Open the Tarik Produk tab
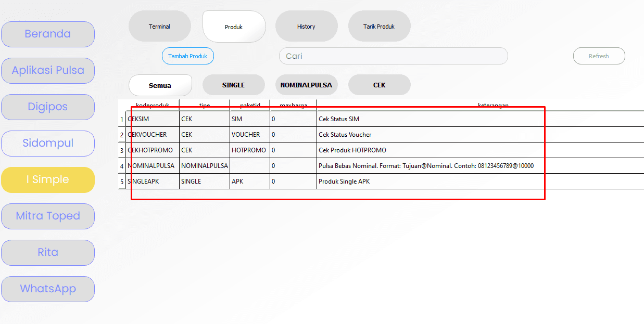This screenshot has height=324, width=644. 379,27
